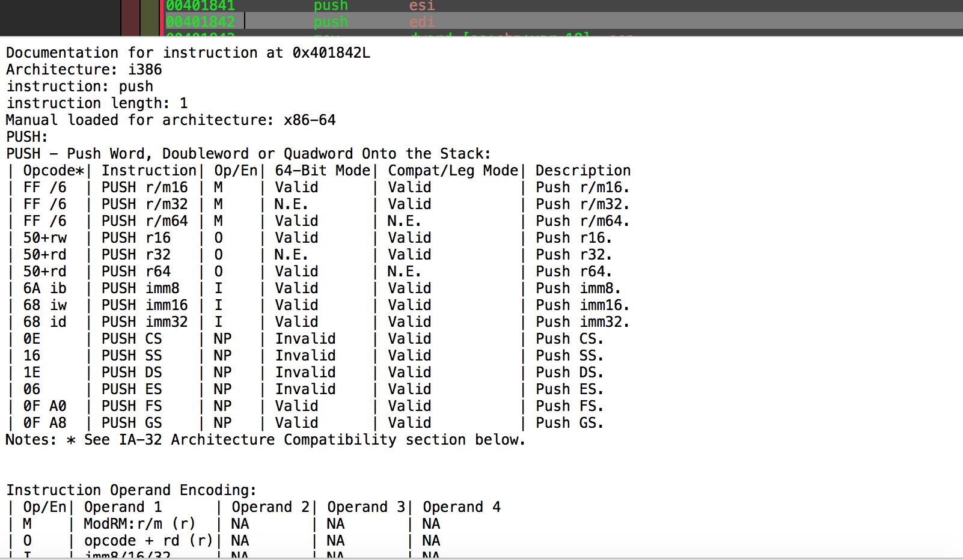
Task: Click 'PUSH imm8' instruction cell
Action: click(x=140, y=288)
